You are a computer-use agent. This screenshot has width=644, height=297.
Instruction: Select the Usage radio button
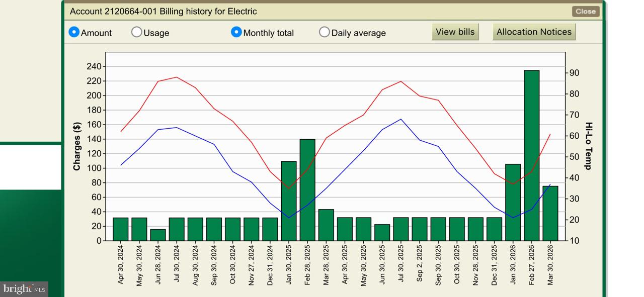click(136, 32)
